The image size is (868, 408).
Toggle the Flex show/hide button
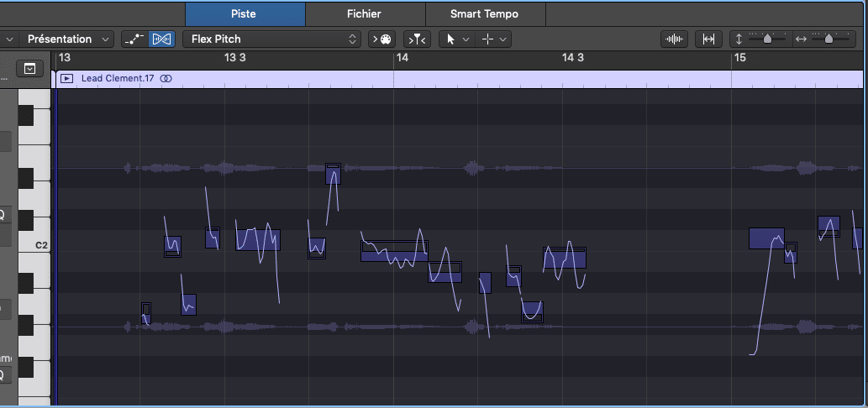pyautogui.click(x=161, y=39)
